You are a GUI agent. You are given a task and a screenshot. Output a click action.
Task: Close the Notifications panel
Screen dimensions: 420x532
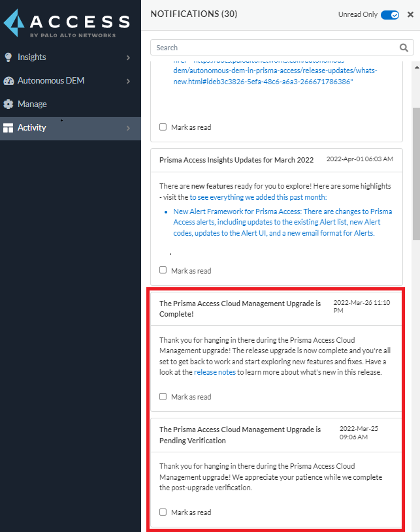[x=410, y=14]
